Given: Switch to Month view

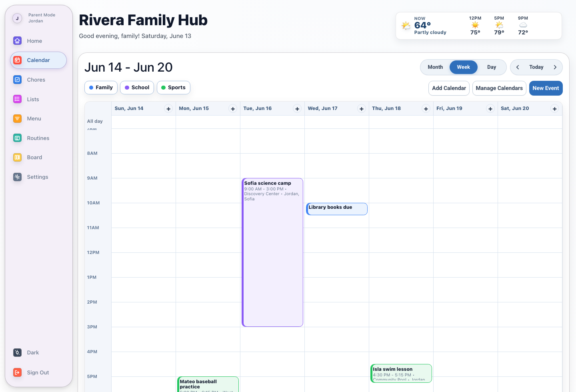Looking at the screenshot, I should tap(435, 67).
